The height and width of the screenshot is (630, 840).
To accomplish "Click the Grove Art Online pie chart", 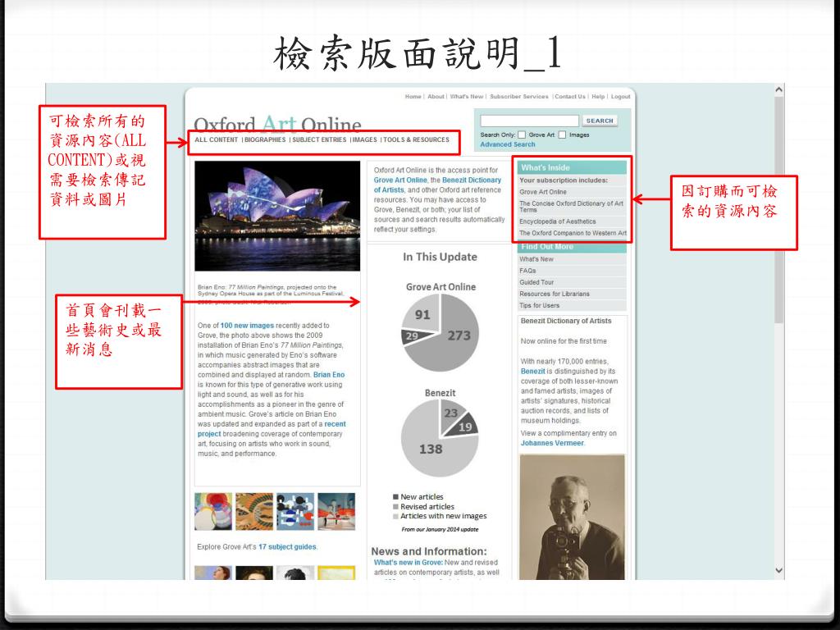I will click(440, 333).
